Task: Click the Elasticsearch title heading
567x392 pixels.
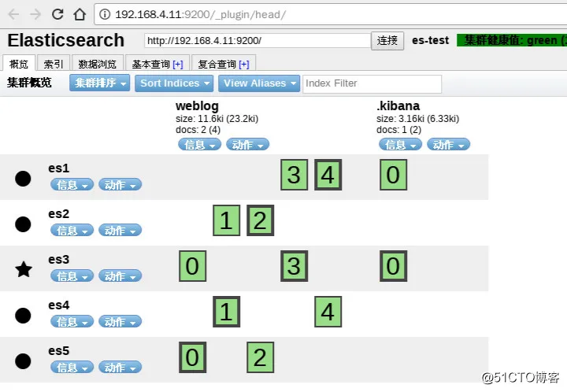Action: 66,40
